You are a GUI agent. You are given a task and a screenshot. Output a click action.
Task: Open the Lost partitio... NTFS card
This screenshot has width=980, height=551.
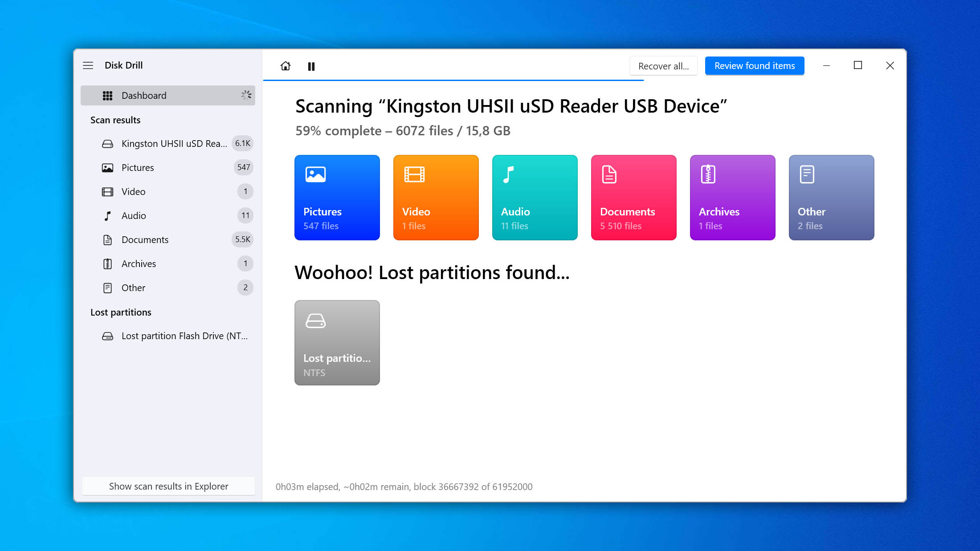337,343
